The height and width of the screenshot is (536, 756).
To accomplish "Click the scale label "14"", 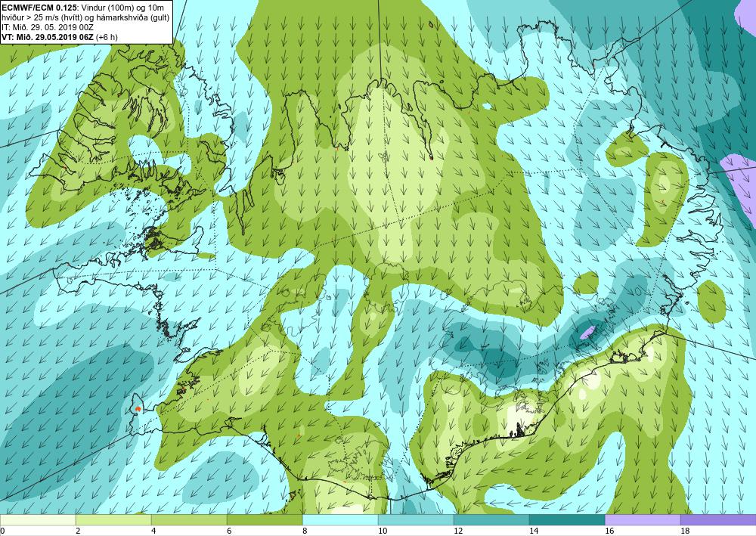I will coord(534,531).
